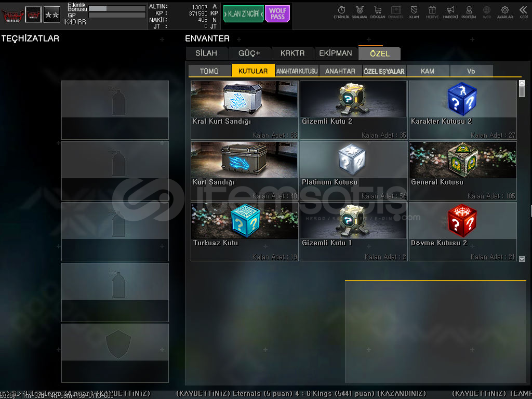Select the General Kutusu item
The width and height of the screenshot is (532, 399).
click(462, 170)
